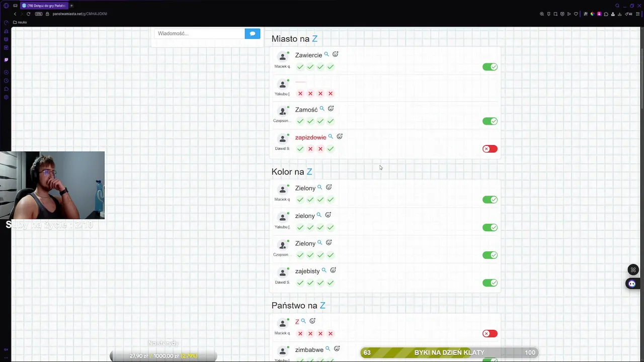Screen dimensions: 644x362
Task: Click the browser zoom magnifier icon
Action: tap(542, 14)
